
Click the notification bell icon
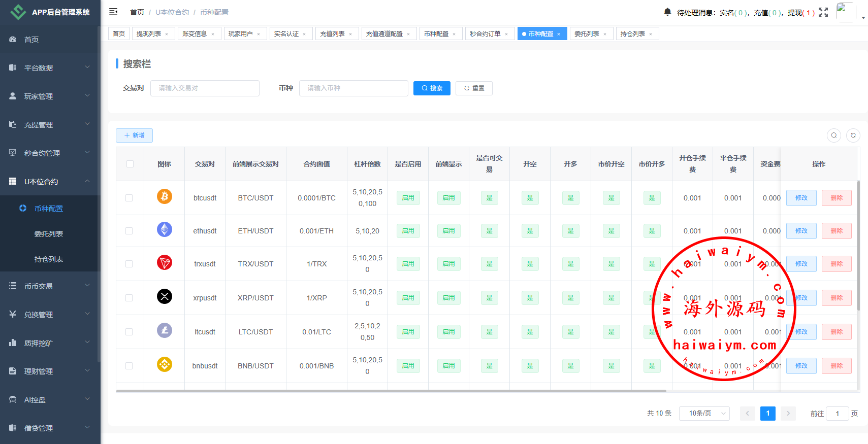pos(667,12)
